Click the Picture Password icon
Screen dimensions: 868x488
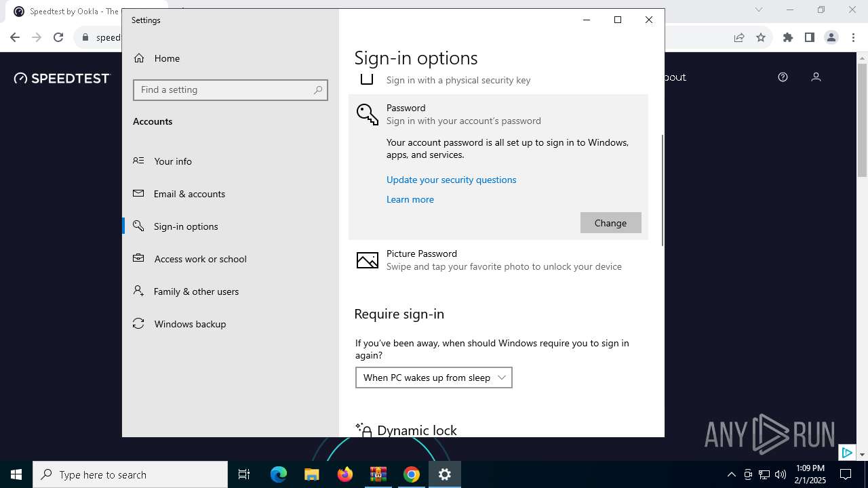pos(367,260)
